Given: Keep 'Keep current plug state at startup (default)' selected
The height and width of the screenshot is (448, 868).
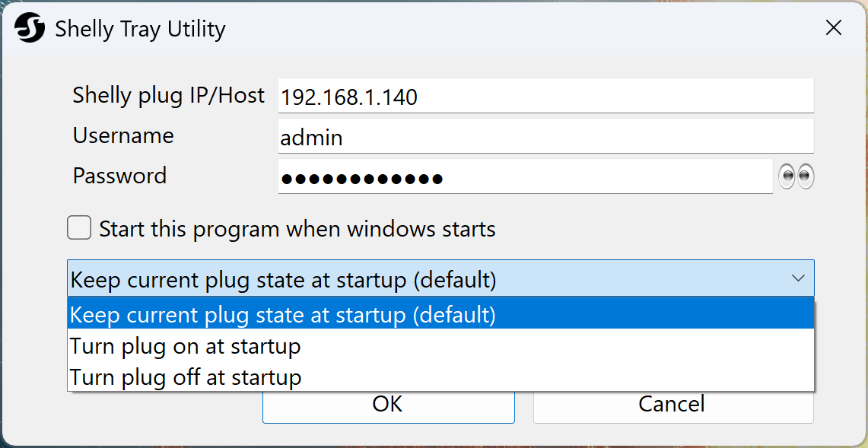Looking at the screenshot, I should coord(281,314).
